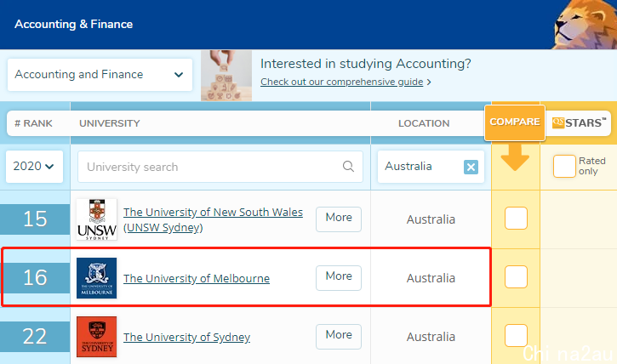Image resolution: width=617 pixels, height=364 pixels.
Task: Tick compare checkbox for UNSW Sydney
Action: pyautogui.click(x=516, y=218)
